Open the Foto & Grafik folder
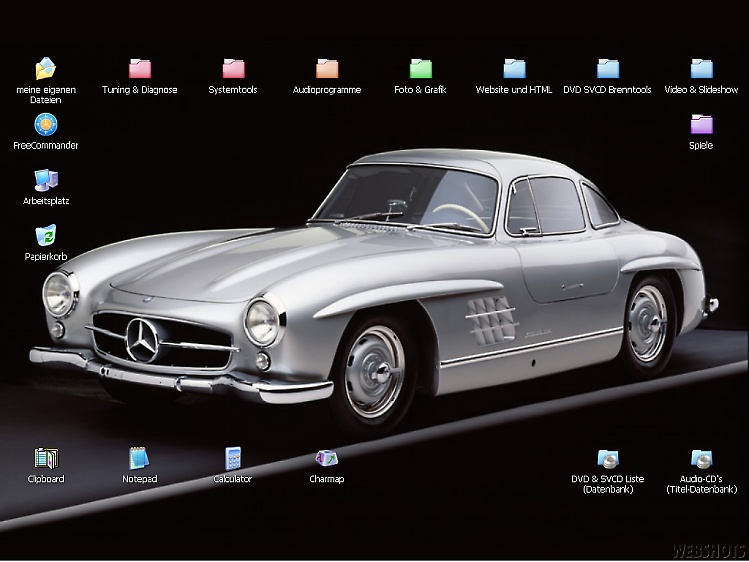This screenshot has height=562, width=749. point(420,69)
